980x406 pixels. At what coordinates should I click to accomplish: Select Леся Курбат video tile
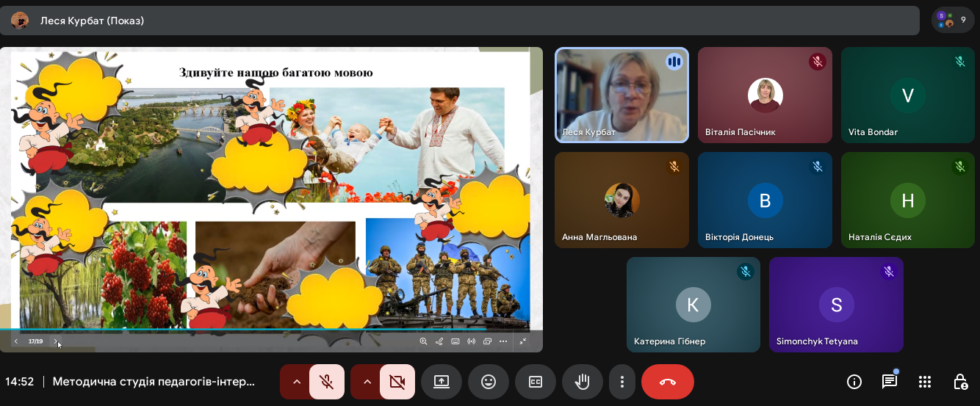coord(621,95)
